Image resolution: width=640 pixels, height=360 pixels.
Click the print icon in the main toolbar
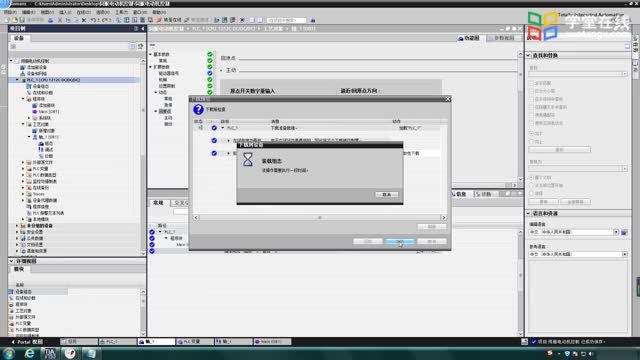[x=51, y=20]
